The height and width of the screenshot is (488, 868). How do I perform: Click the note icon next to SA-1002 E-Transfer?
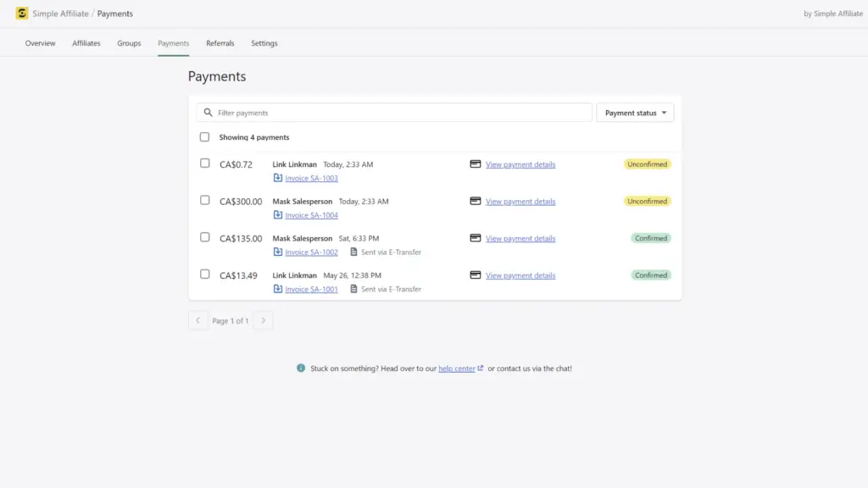(x=354, y=252)
